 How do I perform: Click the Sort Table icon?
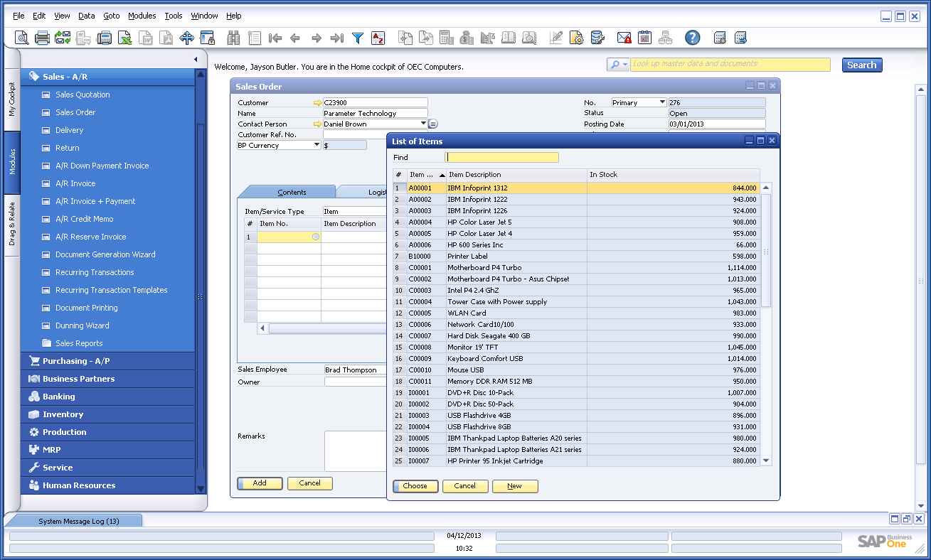tap(378, 37)
